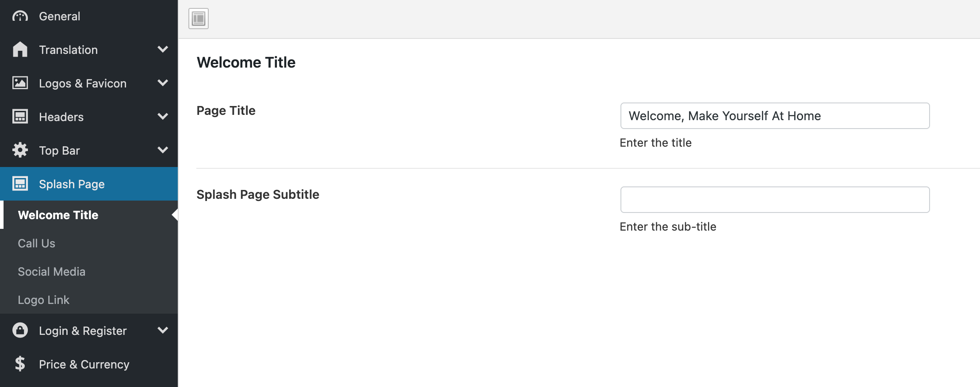Click the Price & Currency dollar icon

coord(20,364)
